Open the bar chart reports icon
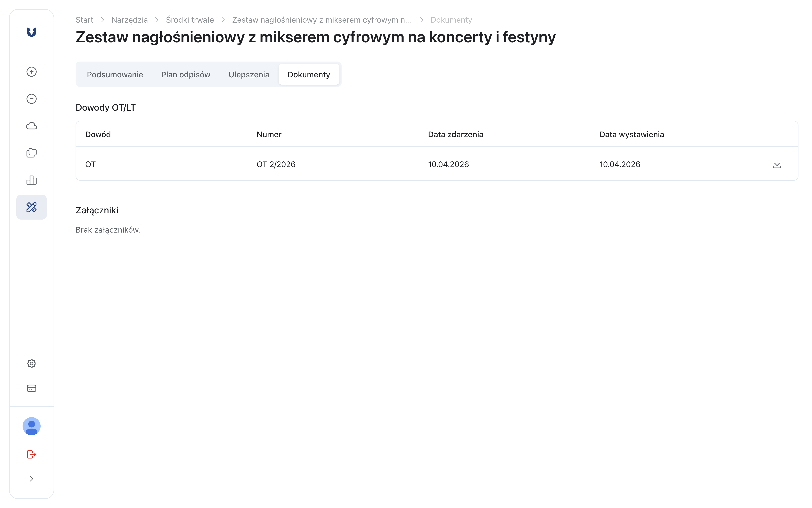Viewport: 812px width, 508px height. [x=32, y=180]
